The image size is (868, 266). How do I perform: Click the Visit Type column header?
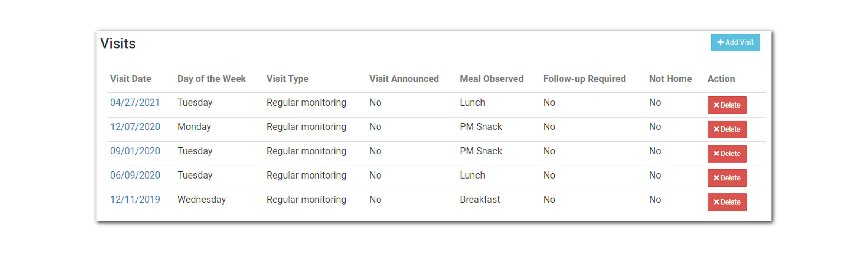[287, 79]
